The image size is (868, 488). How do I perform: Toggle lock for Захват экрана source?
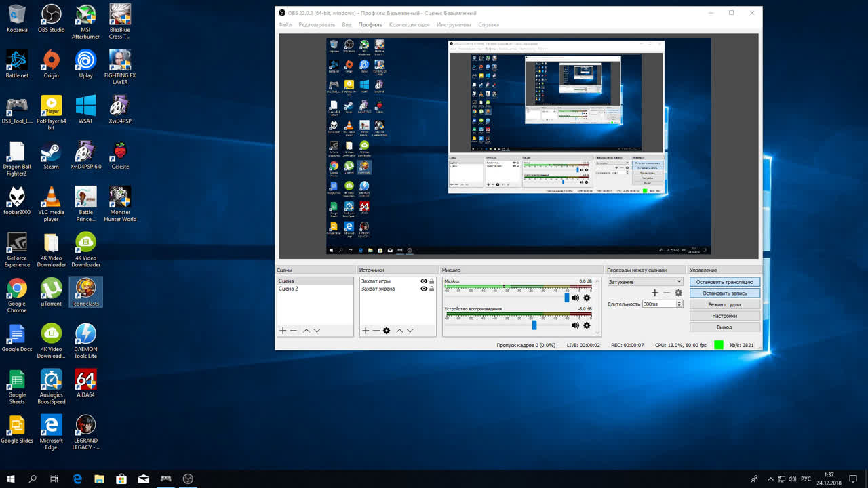[432, 289]
